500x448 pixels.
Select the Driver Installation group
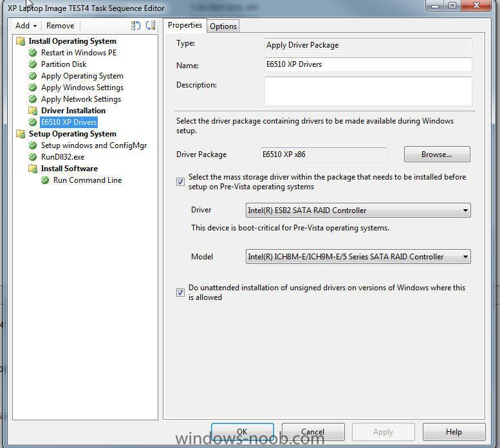73,111
